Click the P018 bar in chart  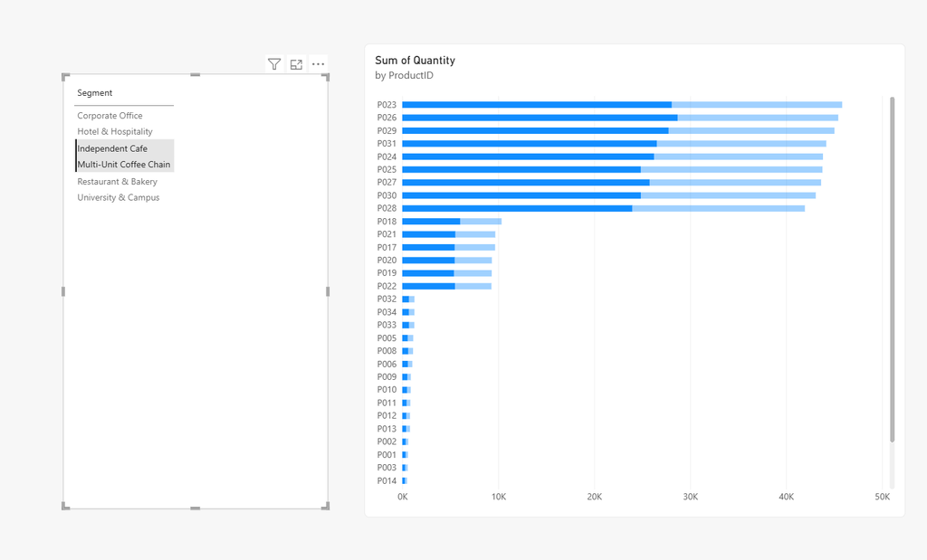(x=452, y=222)
